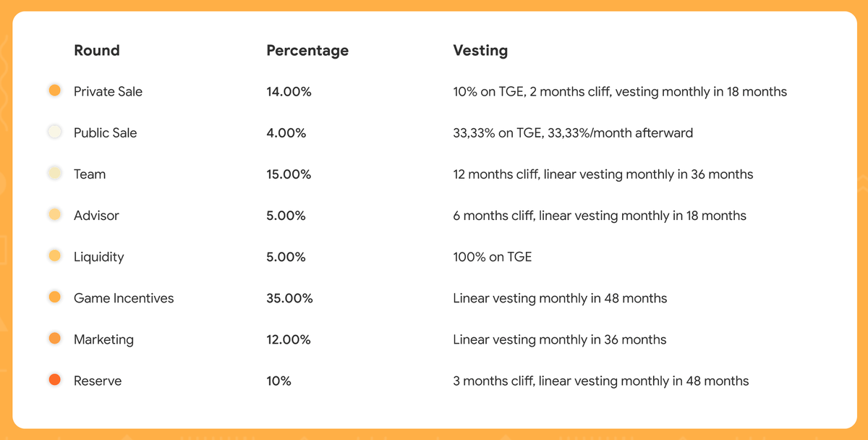
Task: Select the Marketing row label
Action: click(x=103, y=339)
